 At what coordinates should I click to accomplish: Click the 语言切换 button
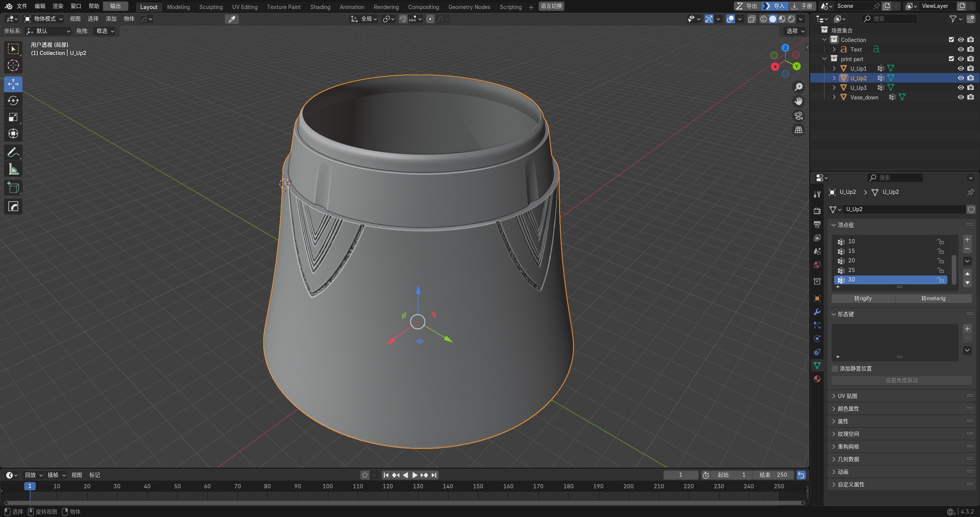[551, 6]
